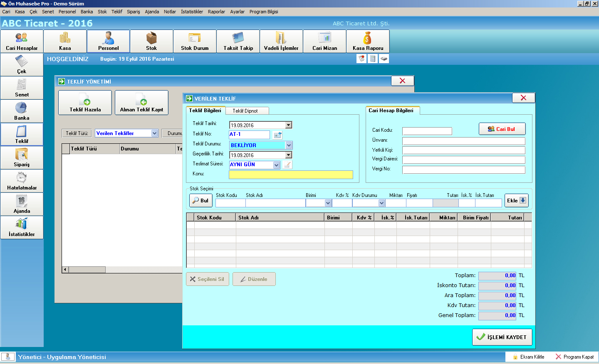Open the Kdv Durumu dropdown
The height and width of the screenshot is (364, 599).
pos(381,203)
